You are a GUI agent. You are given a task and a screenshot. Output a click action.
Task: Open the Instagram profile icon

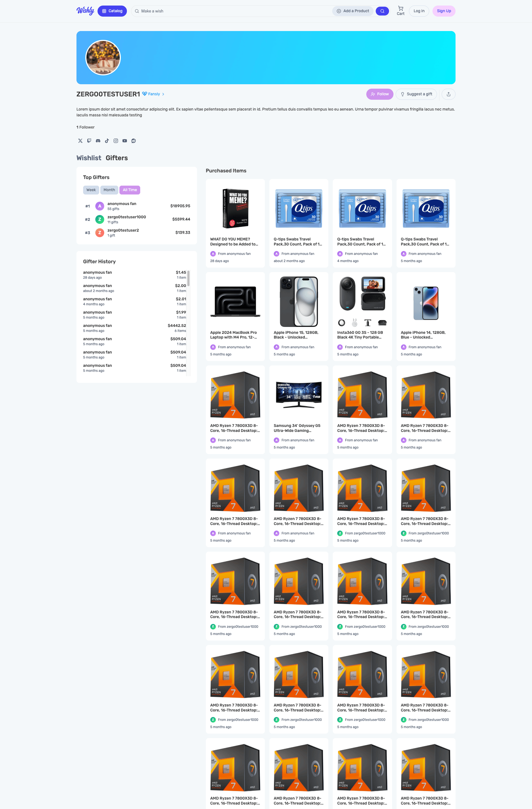(x=116, y=141)
